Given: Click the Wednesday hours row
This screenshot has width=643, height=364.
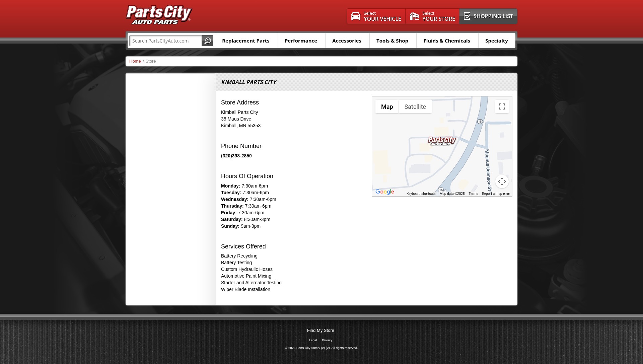Looking at the screenshot, I should [x=248, y=199].
